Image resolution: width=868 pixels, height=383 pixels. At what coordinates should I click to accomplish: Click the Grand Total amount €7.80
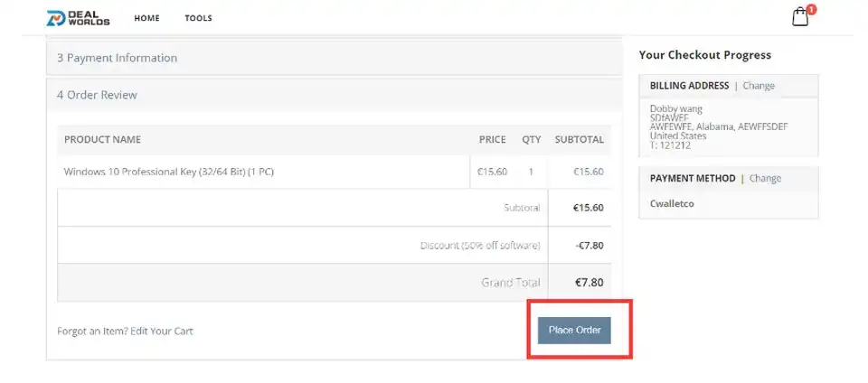(589, 283)
